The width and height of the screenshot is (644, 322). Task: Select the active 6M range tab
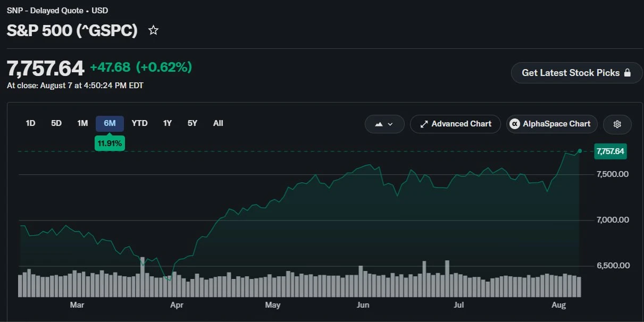coord(110,123)
